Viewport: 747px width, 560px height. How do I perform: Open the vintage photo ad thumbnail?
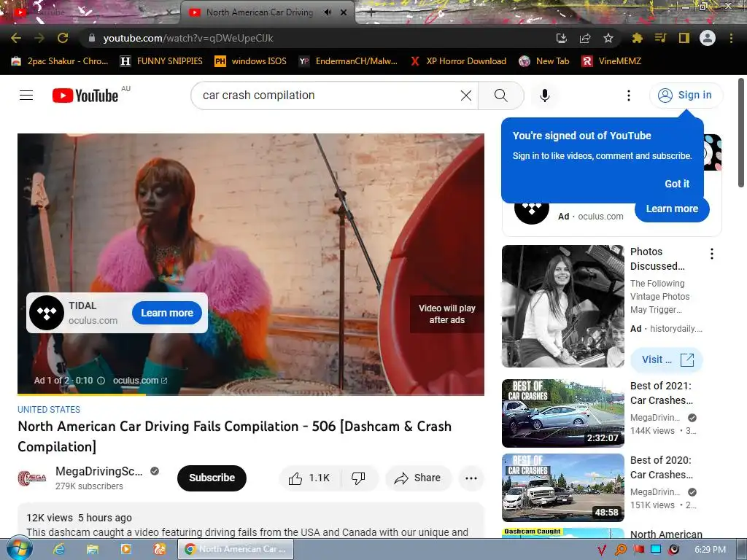(x=562, y=306)
